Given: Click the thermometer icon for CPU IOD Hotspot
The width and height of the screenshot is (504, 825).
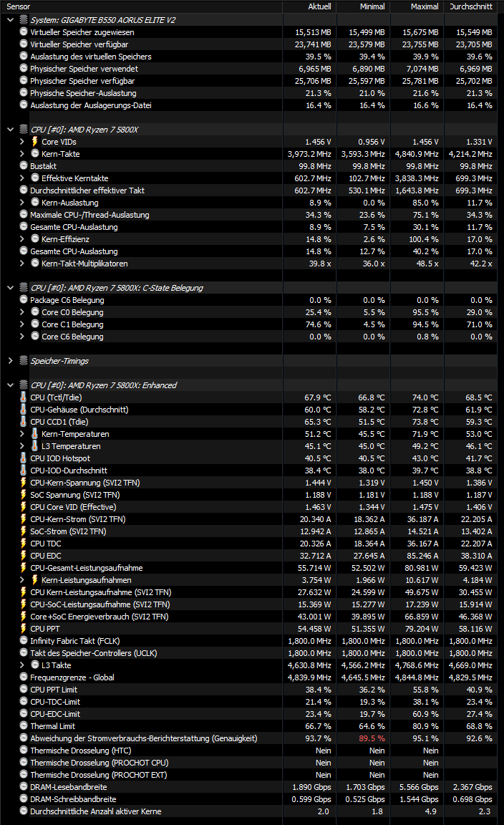Looking at the screenshot, I should pos(23,458).
